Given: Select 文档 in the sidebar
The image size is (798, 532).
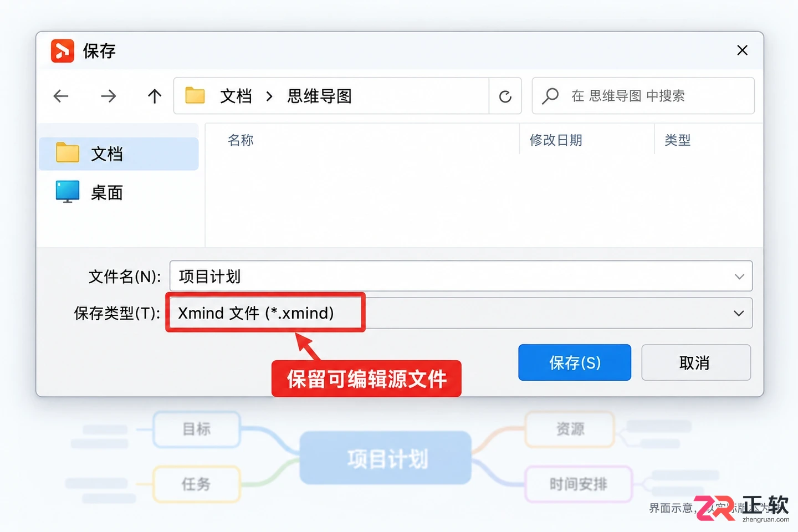Looking at the screenshot, I should (x=119, y=154).
